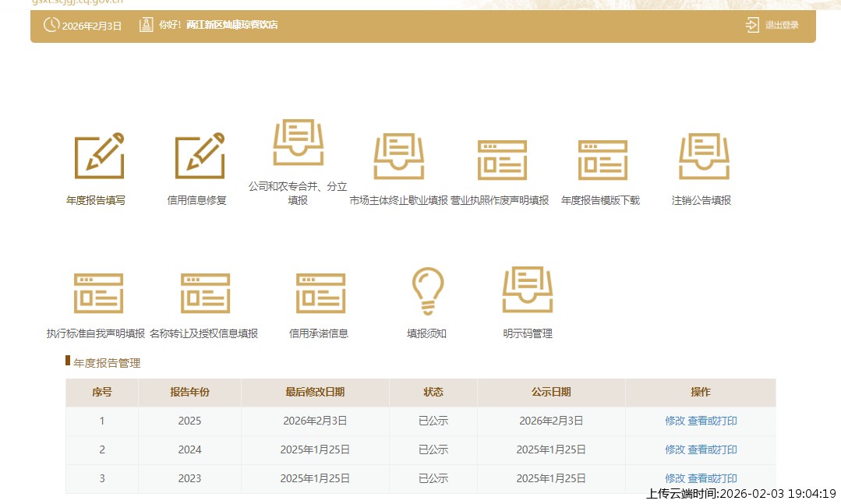Open 年度报告填写 pencil icon
Screen dimensions: 841x504
click(x=99, y=156)
